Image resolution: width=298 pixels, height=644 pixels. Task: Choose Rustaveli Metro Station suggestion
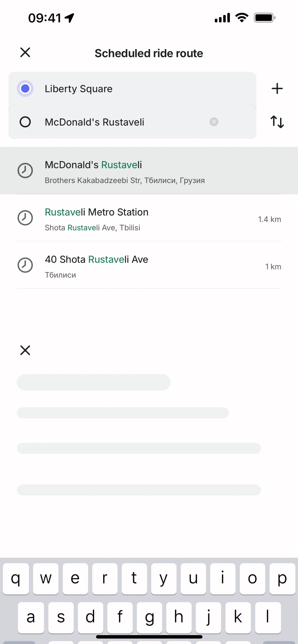[x=138, y=218]
